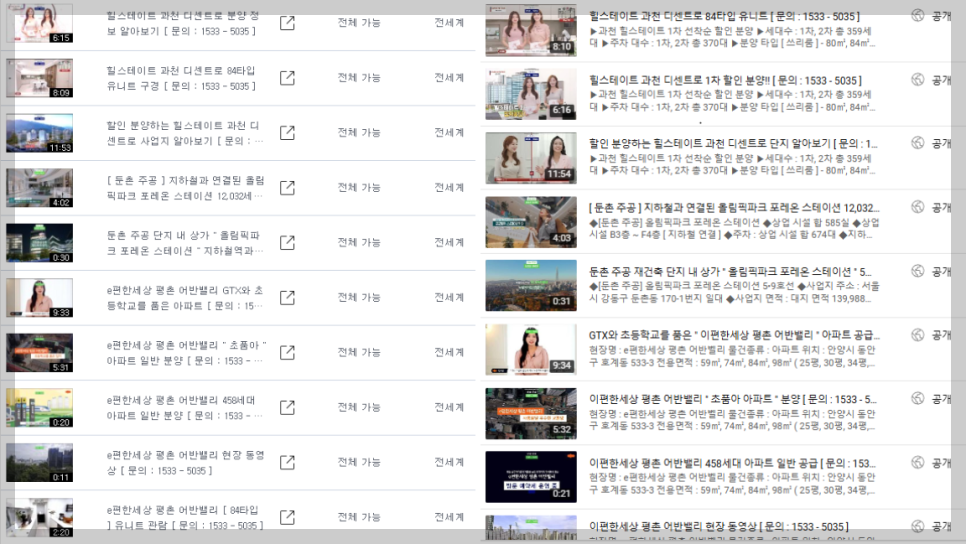Click globe icon beside 1차 할인 분양 video
The width and height of the screenshot is (966, 544).
coord(918,79)
